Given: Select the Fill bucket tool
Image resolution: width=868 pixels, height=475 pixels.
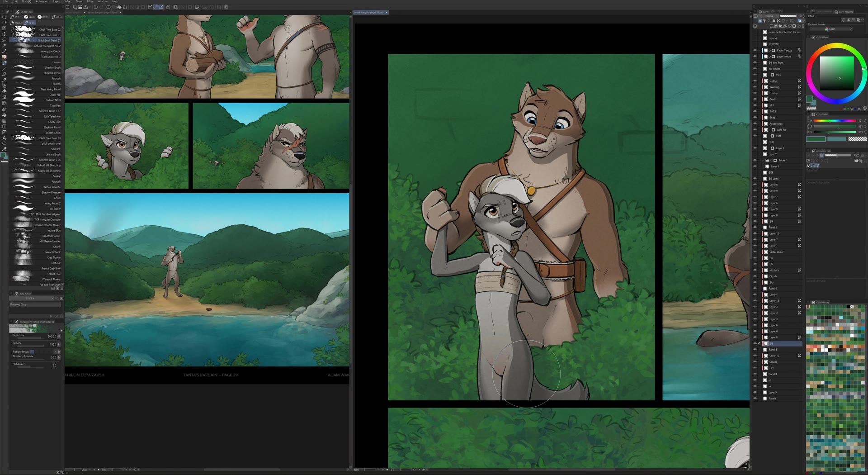Looking at the screenshot, I should [x=4, y=115].
